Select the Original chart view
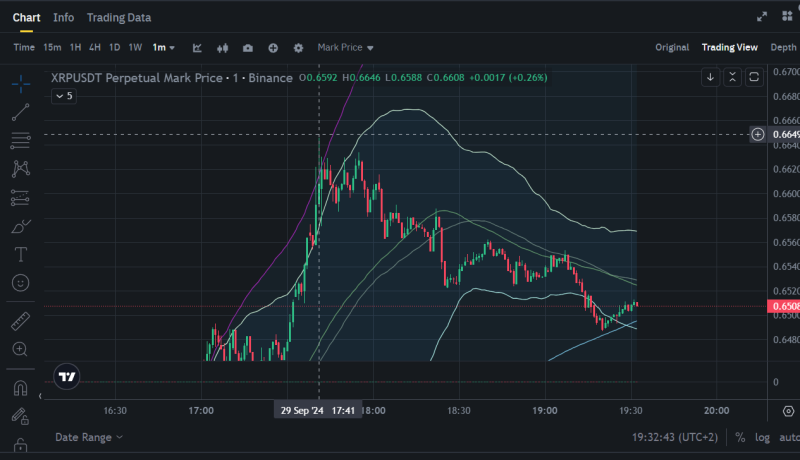 [x=672, y=47]
